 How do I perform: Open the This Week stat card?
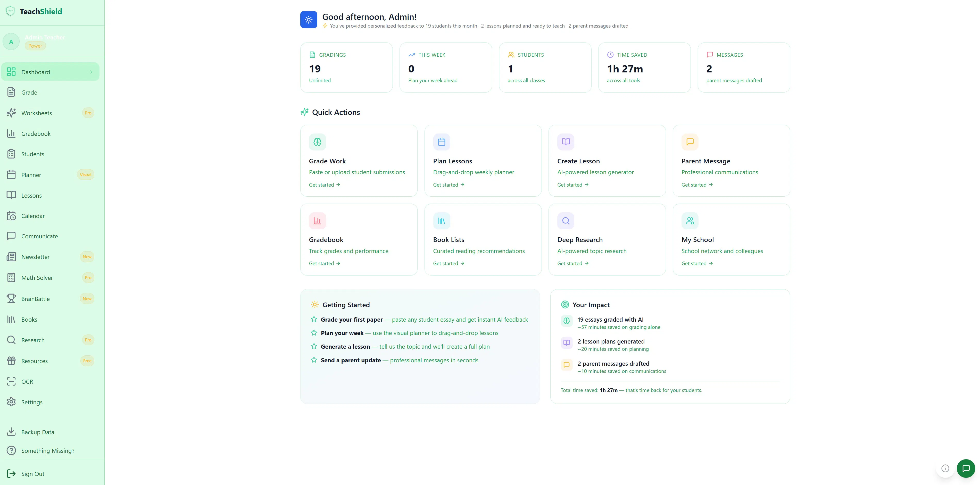[445, 67]
